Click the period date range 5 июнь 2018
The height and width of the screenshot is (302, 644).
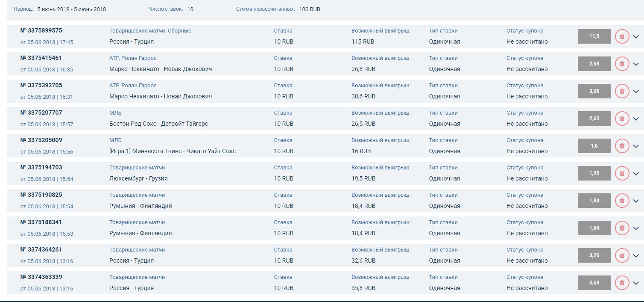tap(71, 9)
